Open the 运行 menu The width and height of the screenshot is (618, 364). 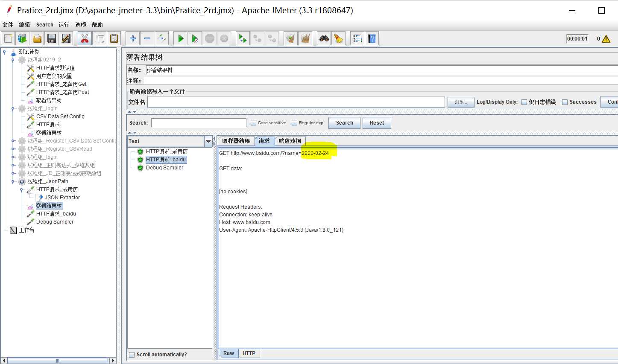tap(64, 25)
